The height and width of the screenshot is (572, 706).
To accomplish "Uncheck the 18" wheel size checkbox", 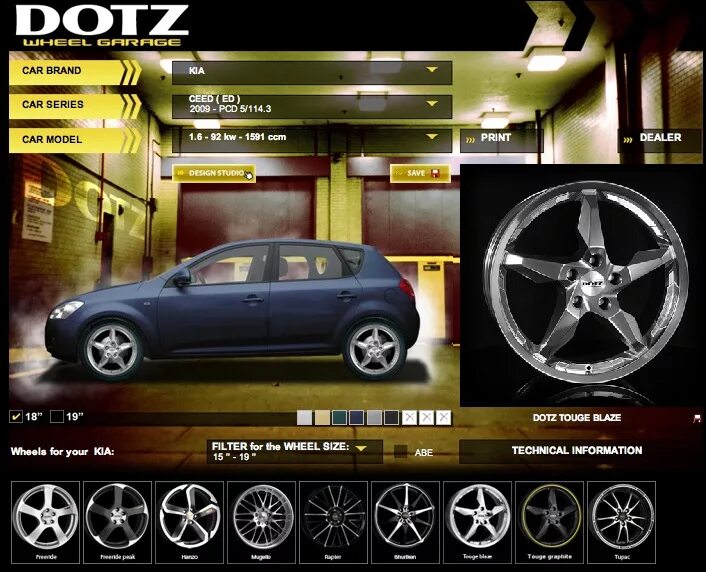I will coord(16,417).
